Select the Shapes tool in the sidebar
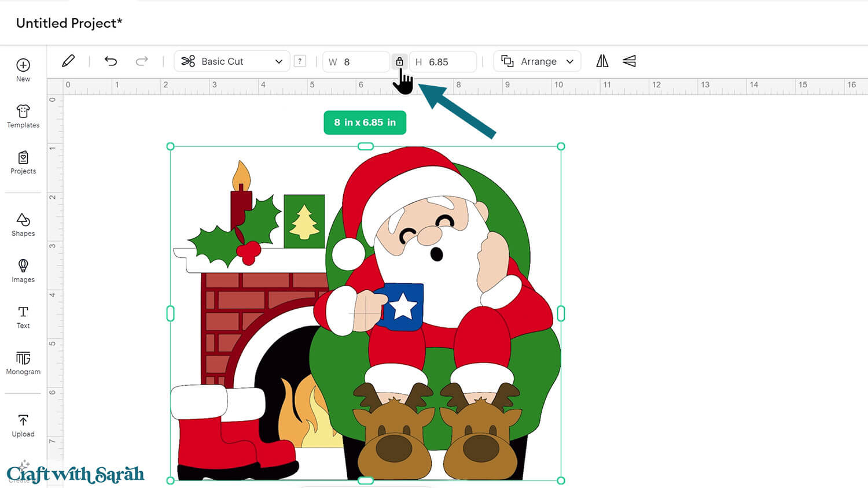The height and width of the screenshot is (488, 868). pyautogui.click(x=23, y=225)
